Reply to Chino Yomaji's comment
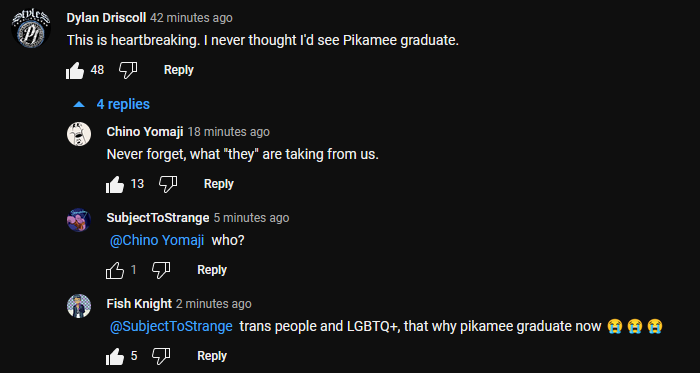 pyautogui.click(x=219, y=184)
